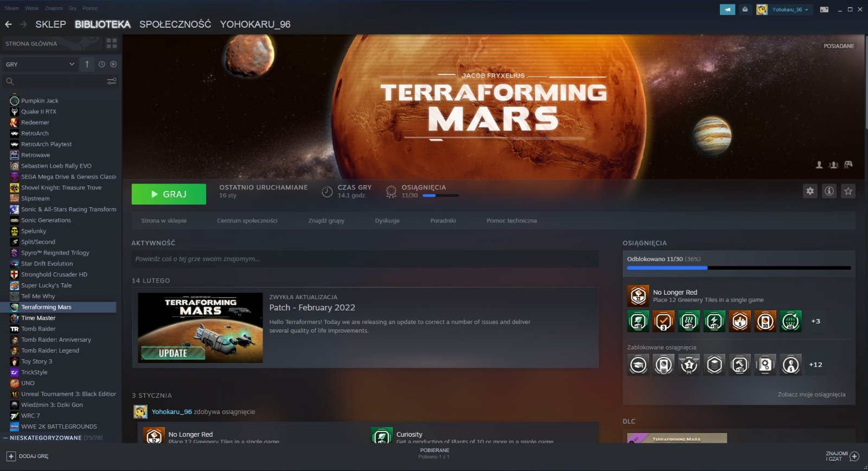Image resolution: width=868 pixels, height=471 pixels.
Task: Open No Longer Red achievement icon
Action: coord(638,296)
